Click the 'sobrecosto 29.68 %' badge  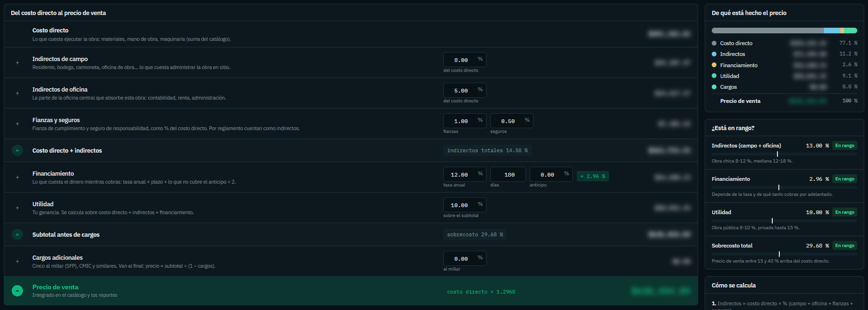475,234
